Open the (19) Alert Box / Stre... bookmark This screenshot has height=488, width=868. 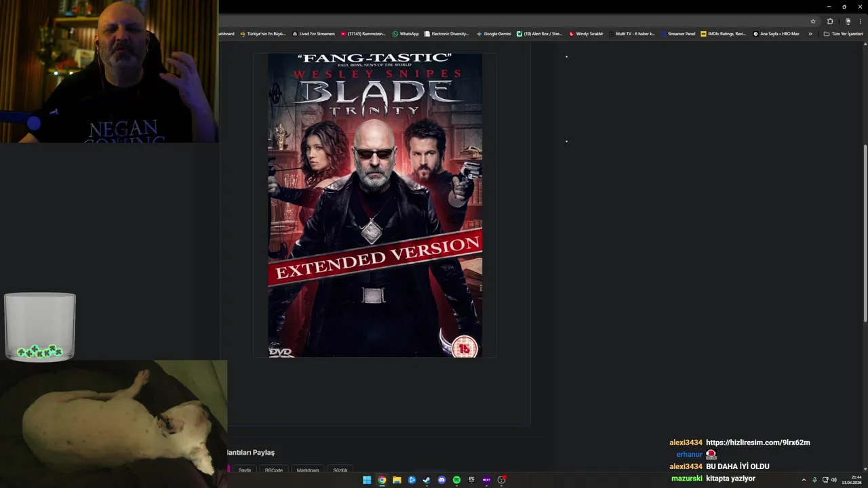(x=539, y=34)
